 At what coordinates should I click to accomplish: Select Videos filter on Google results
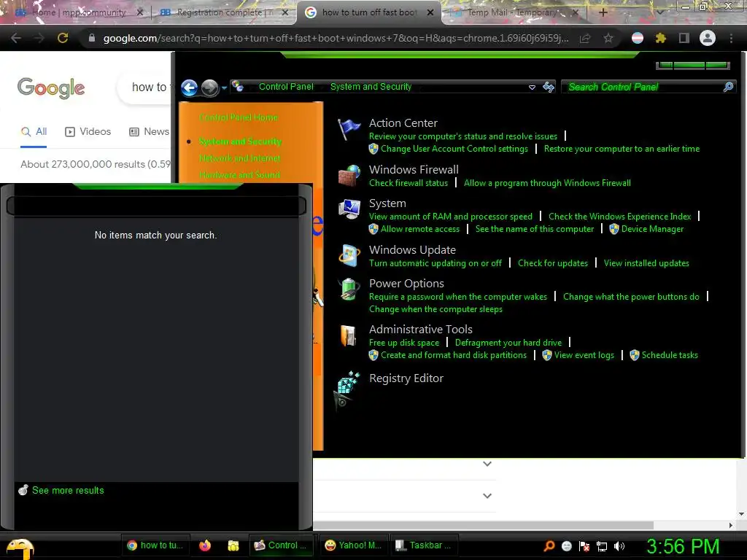88,132
